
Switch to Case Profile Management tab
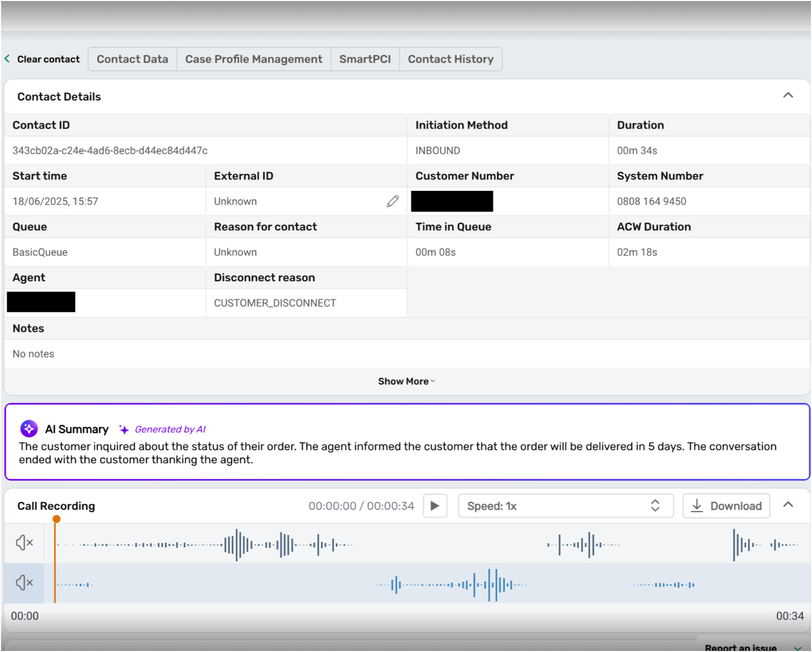tap(254, 59)
